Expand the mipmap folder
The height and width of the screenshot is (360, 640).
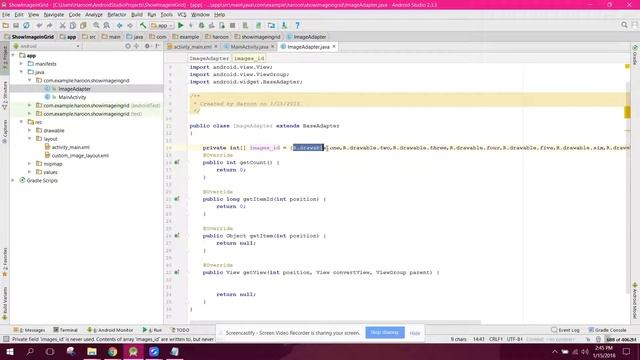click(x=30, y=164)
